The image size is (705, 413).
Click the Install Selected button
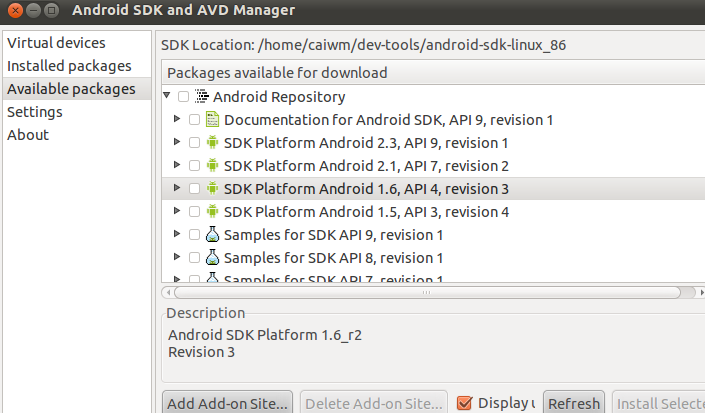pyautogui.click(x=659, y=403)
